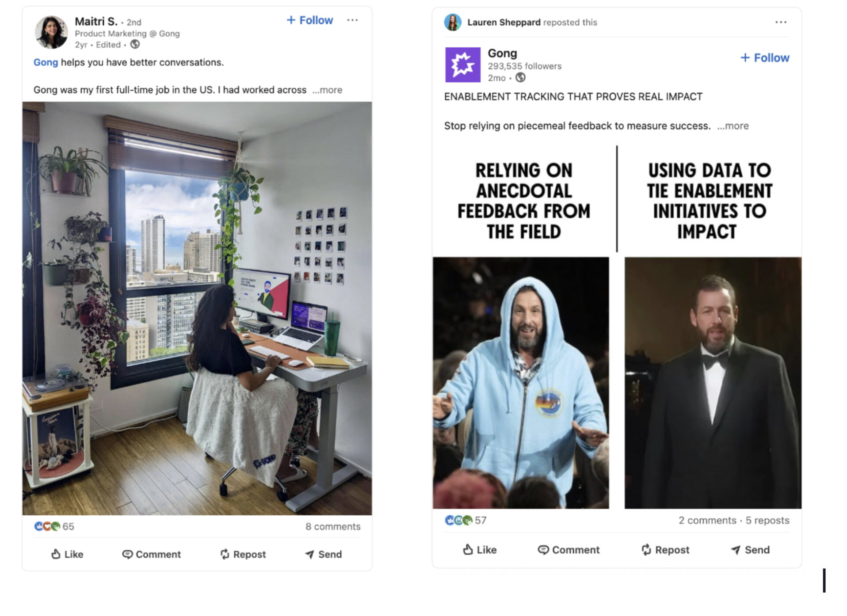Open Gong's purple company logo
Screen dimensions: 847x616
(x=462, y=65)
